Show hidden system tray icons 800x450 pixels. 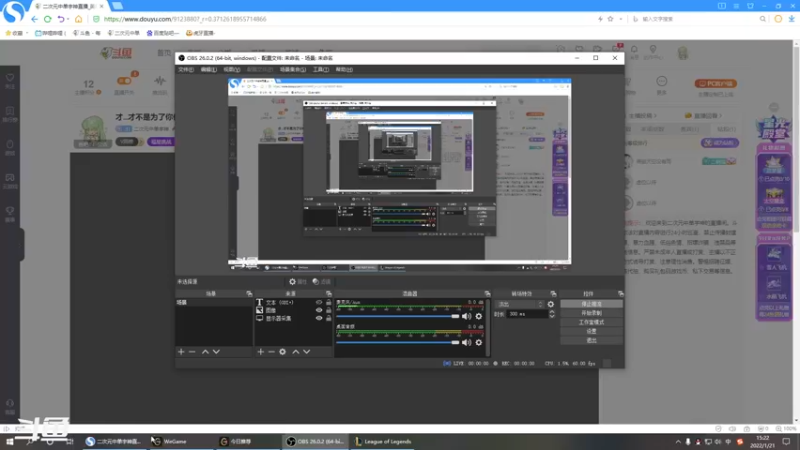coord(678,442)
